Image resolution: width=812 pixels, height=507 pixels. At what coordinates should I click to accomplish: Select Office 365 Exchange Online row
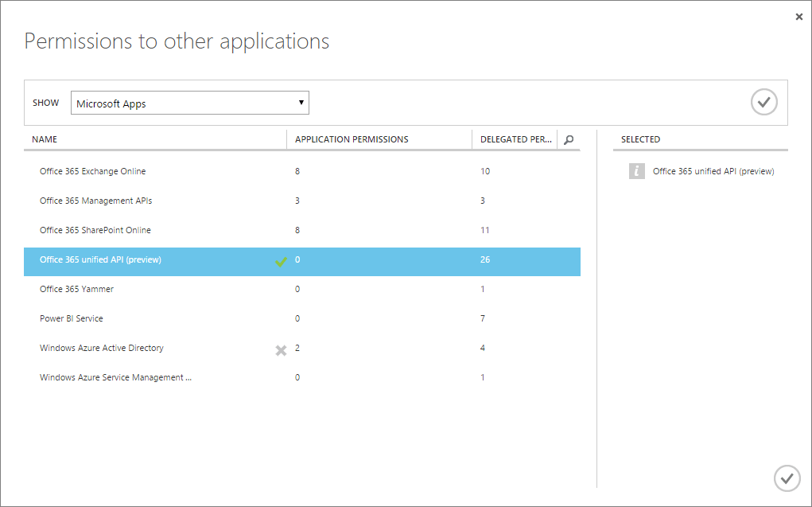click(x=302, y=171)
